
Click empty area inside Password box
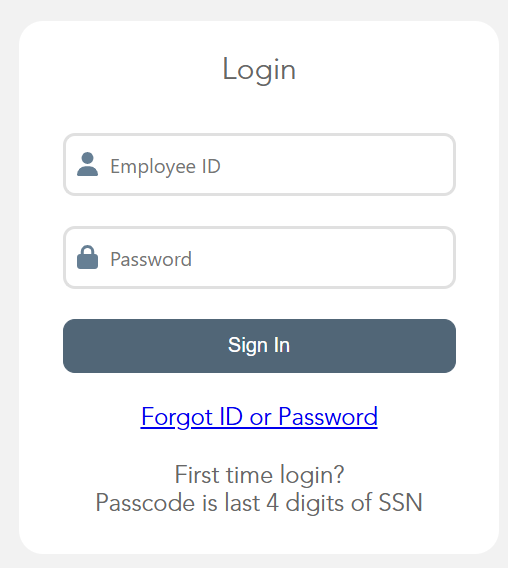click(x=322, y=258)
